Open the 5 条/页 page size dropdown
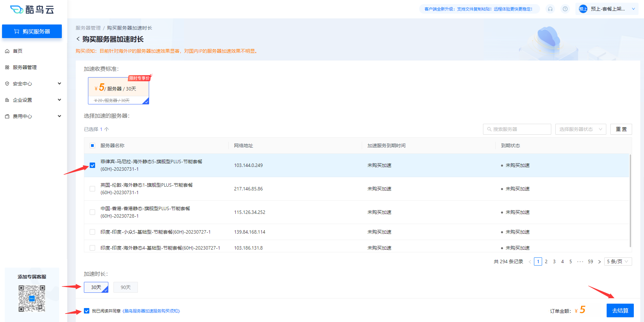 pyautogui.click(x=618, y=261)
